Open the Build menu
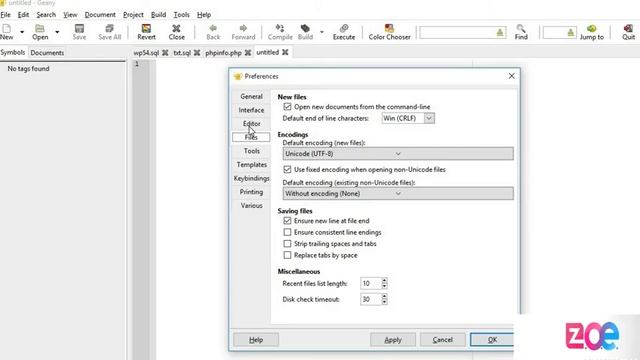The height and width of the screenshot is (360, 640). click(158, 15)
